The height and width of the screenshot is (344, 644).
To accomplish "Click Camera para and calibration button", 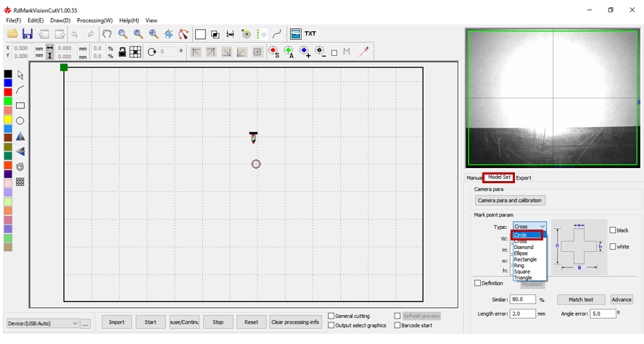I will (x=510, y=200).
